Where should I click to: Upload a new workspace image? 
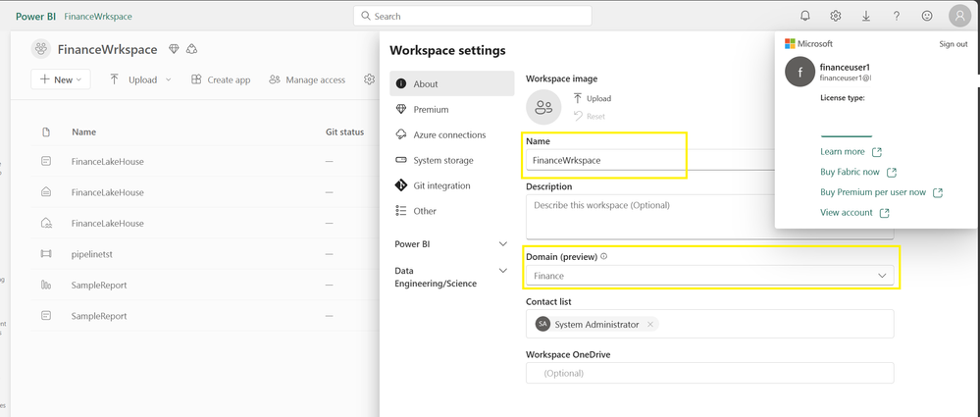[593, 98]
